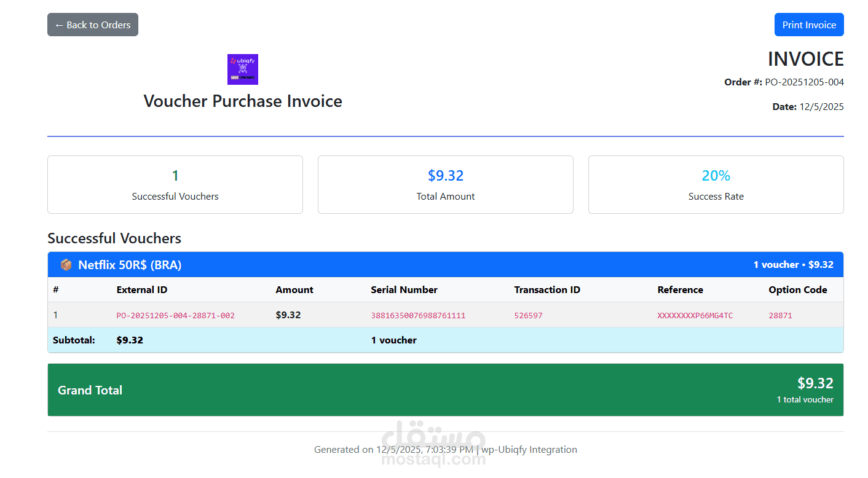Viewport: 868px width, 478px height.
Task: Click option code value 28871
Action: [x=781, y=316]
